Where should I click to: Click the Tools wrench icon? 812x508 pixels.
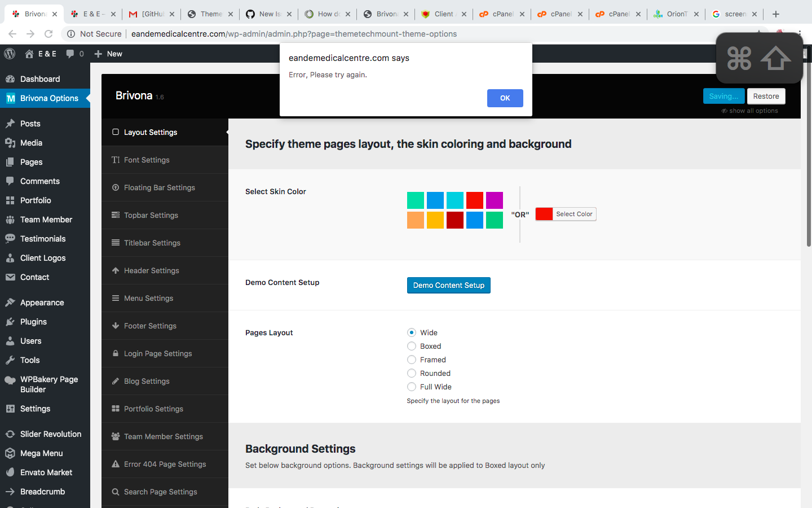point(10,360)
